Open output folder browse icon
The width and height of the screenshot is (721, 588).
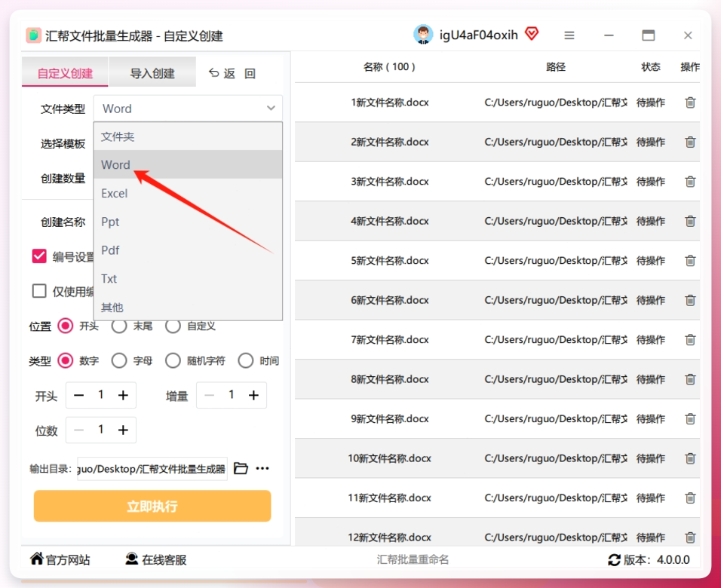241,468
